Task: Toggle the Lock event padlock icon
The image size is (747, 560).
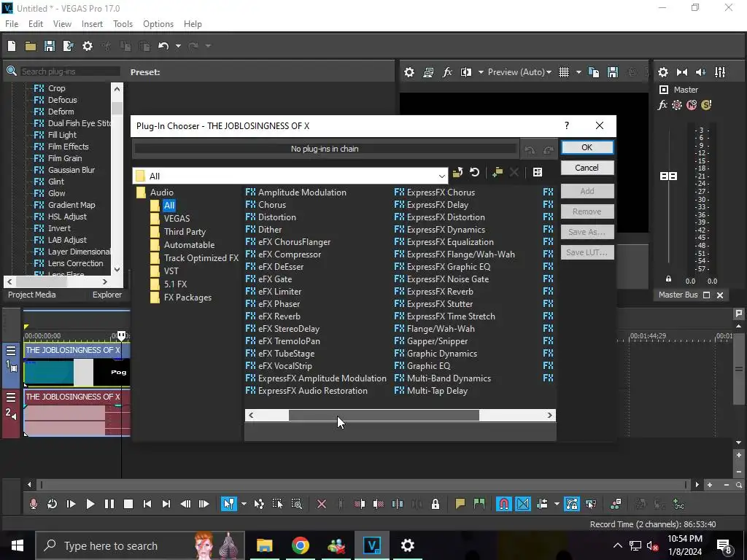Action: click(436, 504)
